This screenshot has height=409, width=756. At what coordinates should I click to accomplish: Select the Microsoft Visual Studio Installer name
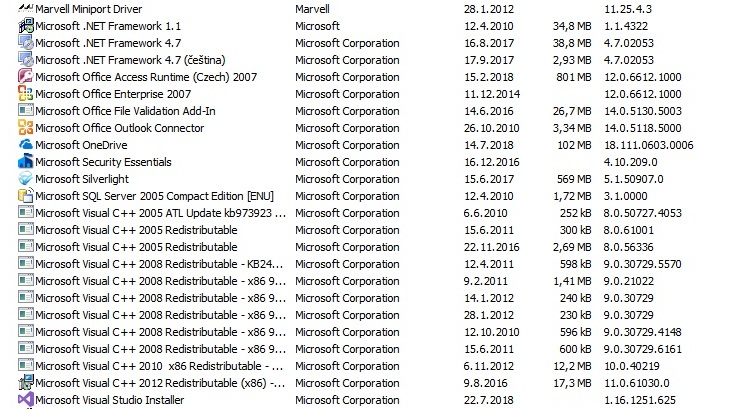click(109, 400)
